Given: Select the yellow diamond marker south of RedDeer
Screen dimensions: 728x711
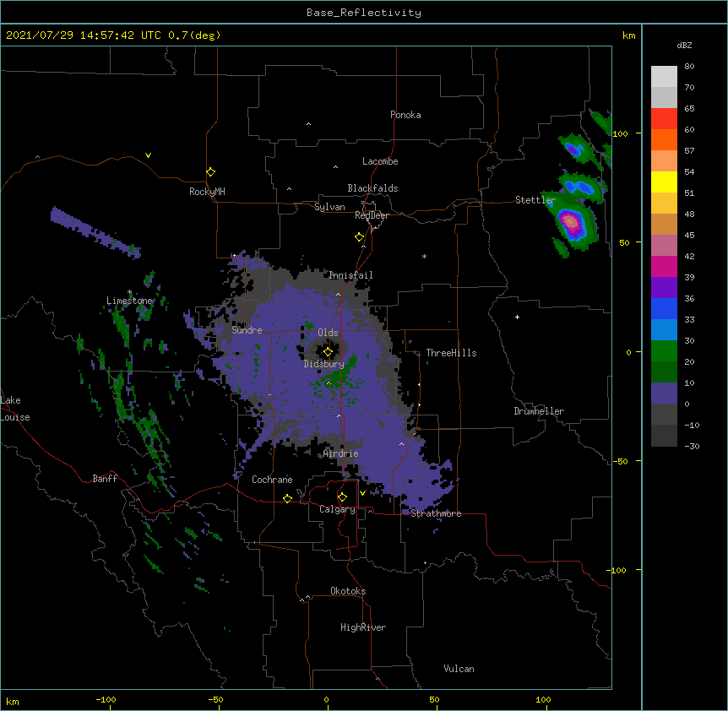Looking at the screenshot, I should click(359, 237).
